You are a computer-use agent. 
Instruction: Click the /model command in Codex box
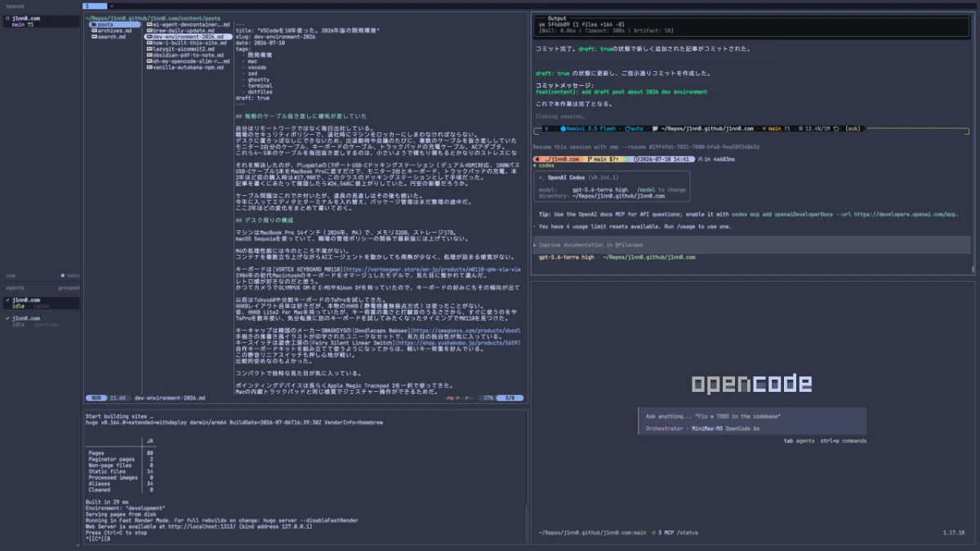point(645,189)
